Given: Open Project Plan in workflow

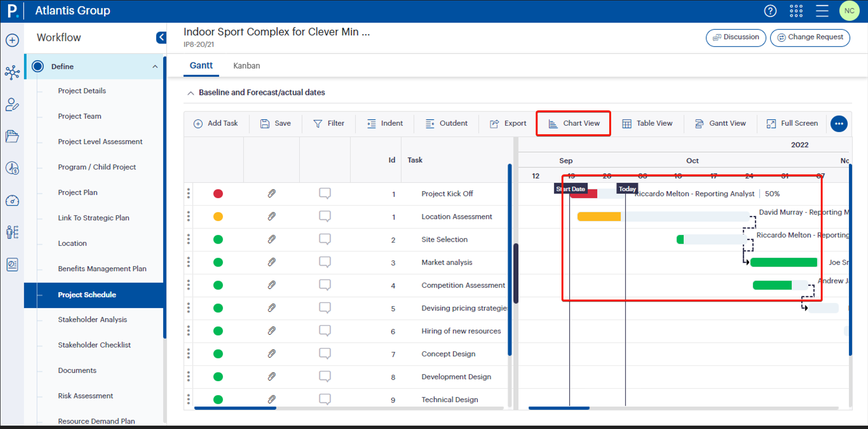Looking at the screenshot, I should pos(77,192).
